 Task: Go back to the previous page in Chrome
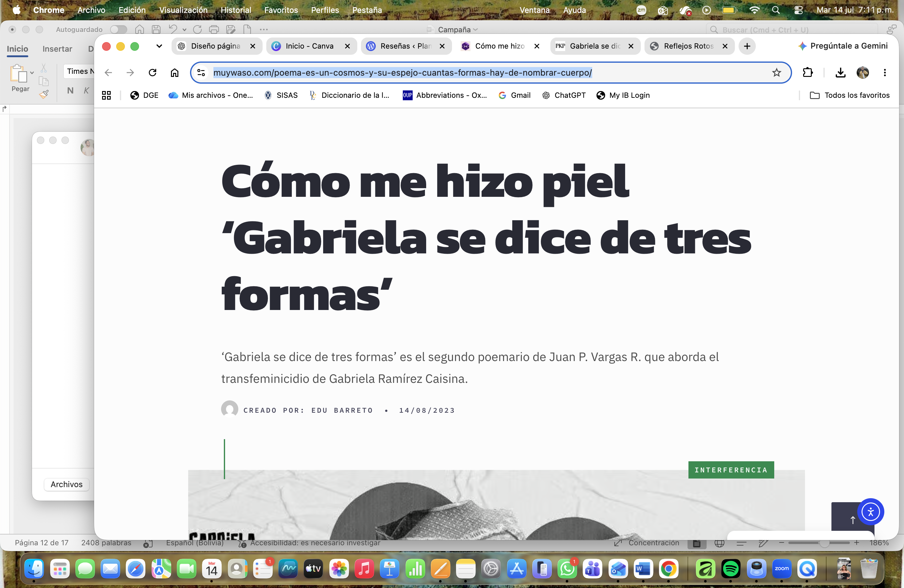click(109, 73)
